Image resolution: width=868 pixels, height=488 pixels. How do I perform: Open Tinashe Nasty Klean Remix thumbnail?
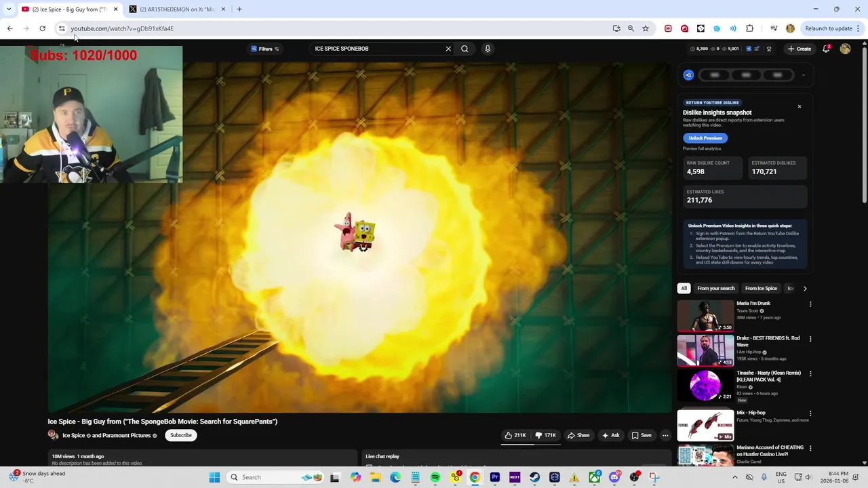click(705, 385)
